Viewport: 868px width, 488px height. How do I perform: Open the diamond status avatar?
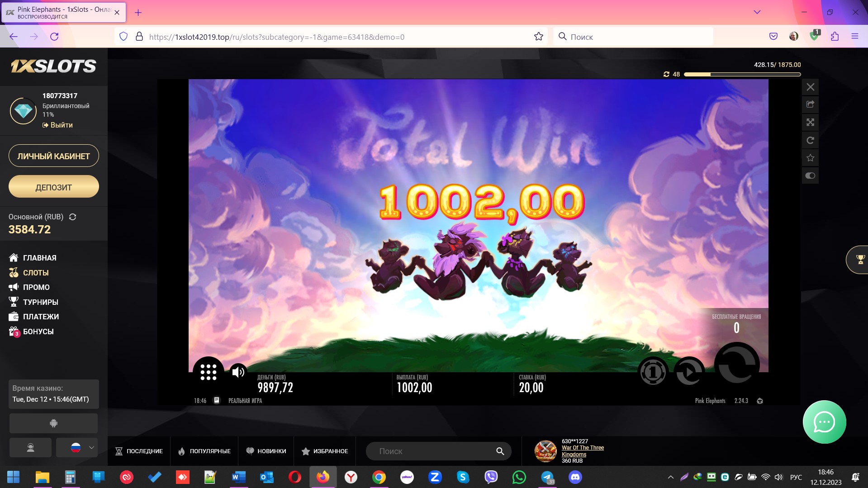tap(24, 111)
